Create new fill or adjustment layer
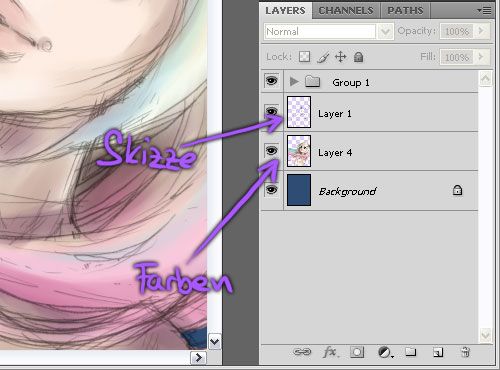The width and height of the screenshot is (500, 370). click(x=385, y=352)
